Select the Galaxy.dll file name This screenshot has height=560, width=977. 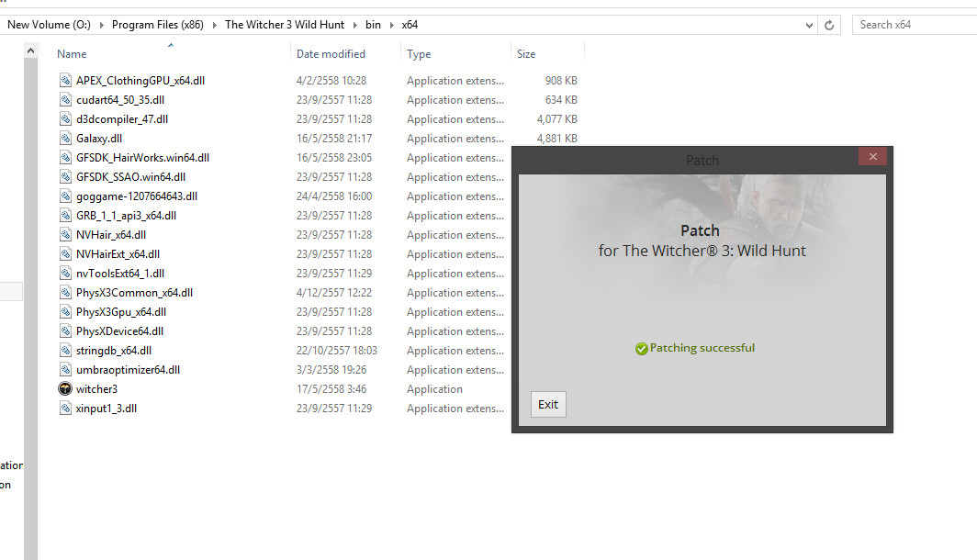pyautogui.click(x=99, y=139)
